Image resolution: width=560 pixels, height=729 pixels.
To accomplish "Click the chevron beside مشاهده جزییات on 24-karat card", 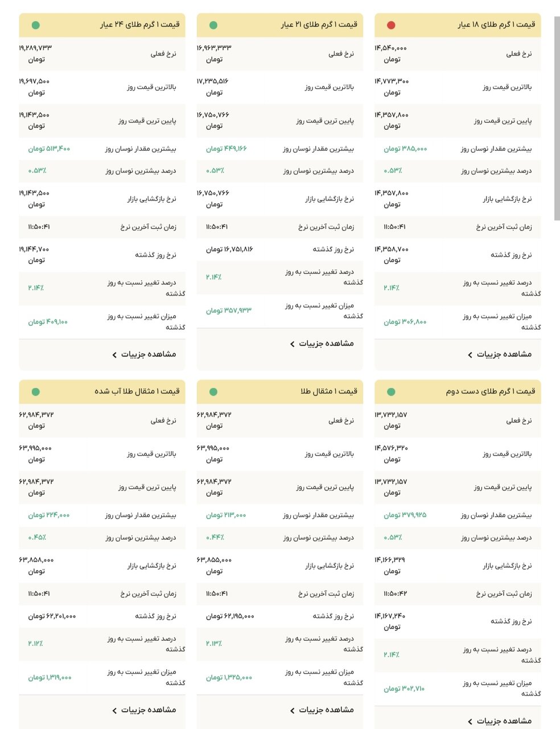I will click(114, 354).
